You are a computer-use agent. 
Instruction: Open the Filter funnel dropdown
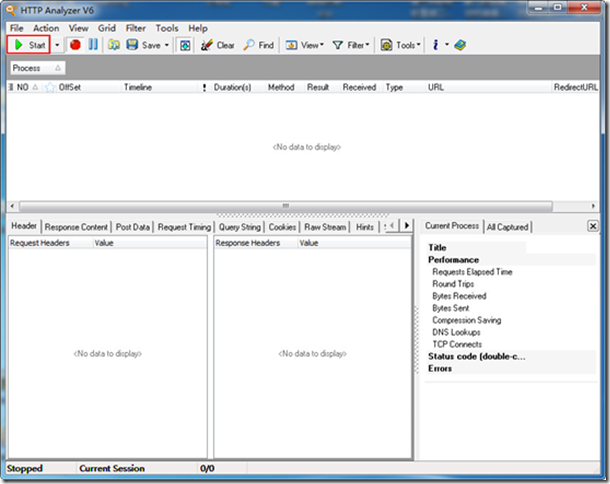point(350,45)
